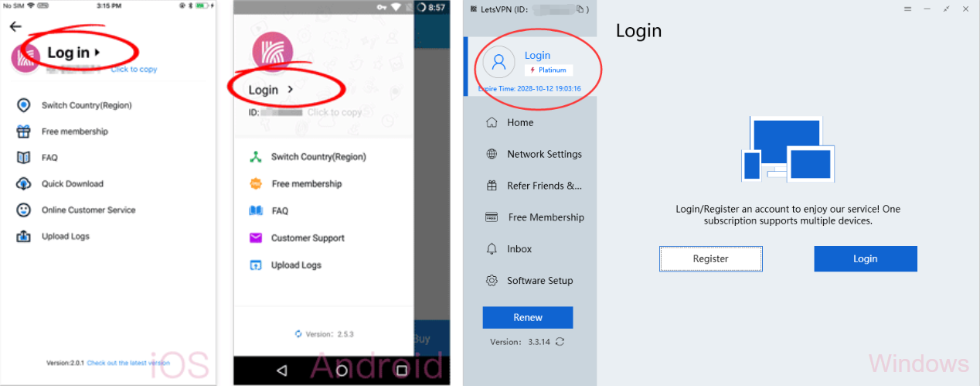Open Windows Inbox bell icon
980x386 pixels.
tap(492, 249)
